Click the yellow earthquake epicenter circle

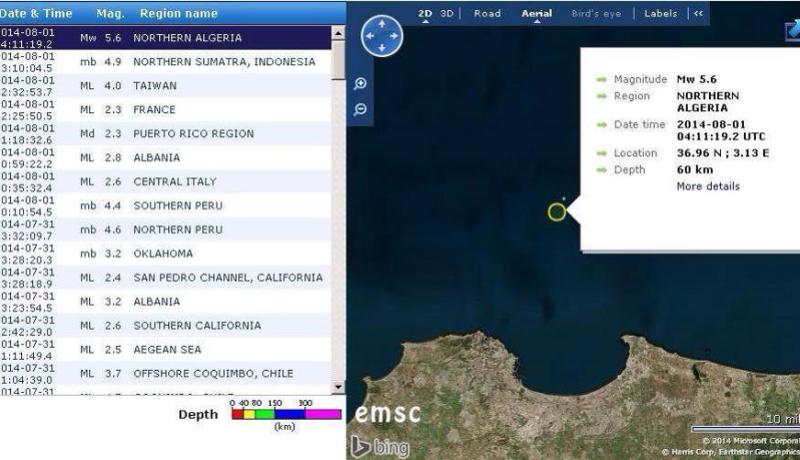(x=557, y=211)
